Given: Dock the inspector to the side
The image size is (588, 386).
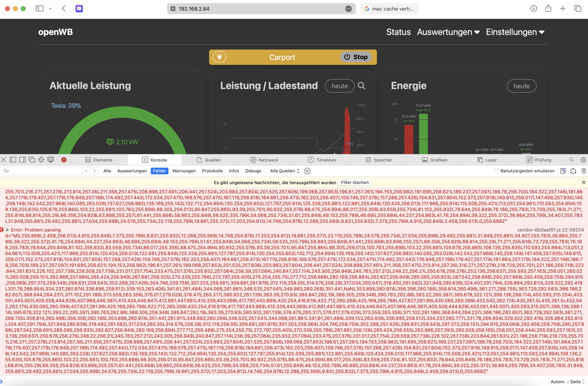Looking at the screenshot, I should pyautogui.click(x=22, y=160).
